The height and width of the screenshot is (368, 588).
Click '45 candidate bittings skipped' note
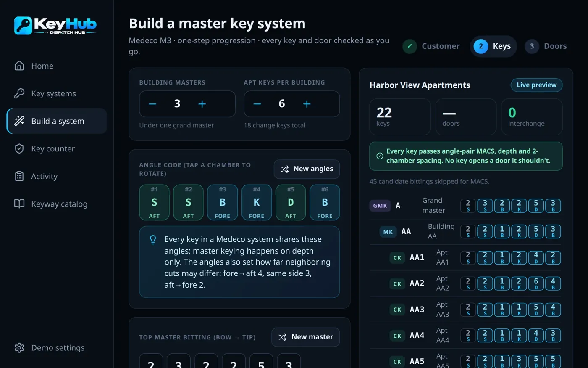pyautogui.click(x=429, y=182)
